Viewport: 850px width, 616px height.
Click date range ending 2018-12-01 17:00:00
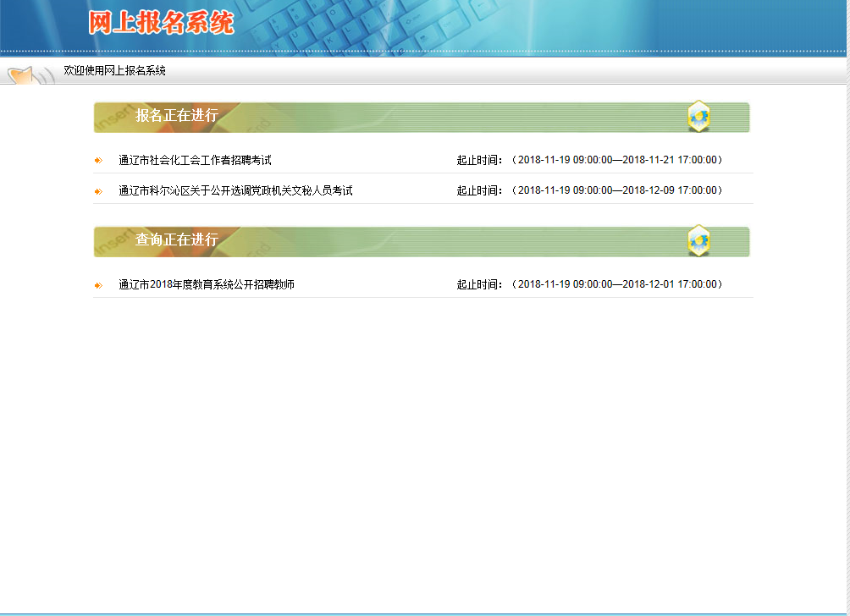(617, 285)
